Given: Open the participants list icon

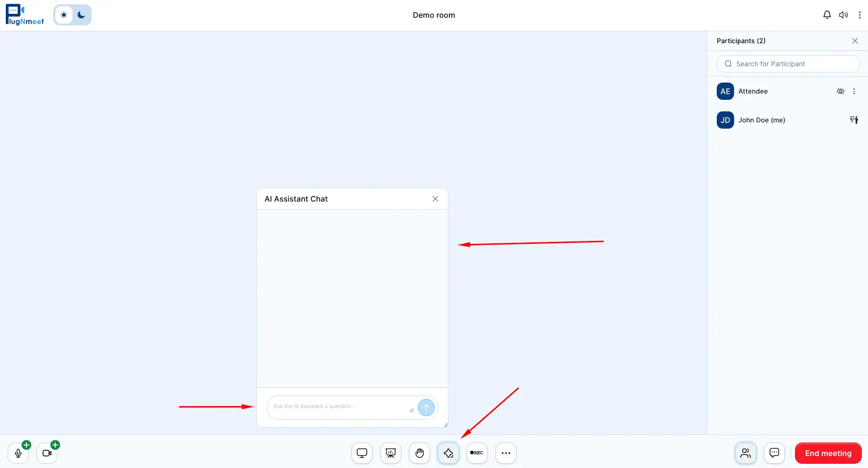Looking at the screenshot, I should [x=746, y=453].
